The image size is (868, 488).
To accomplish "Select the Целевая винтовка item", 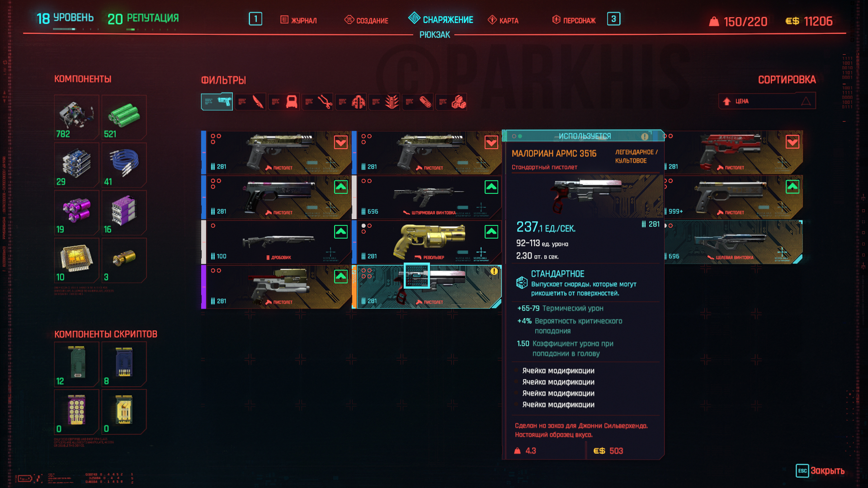I will coord(733,242).
